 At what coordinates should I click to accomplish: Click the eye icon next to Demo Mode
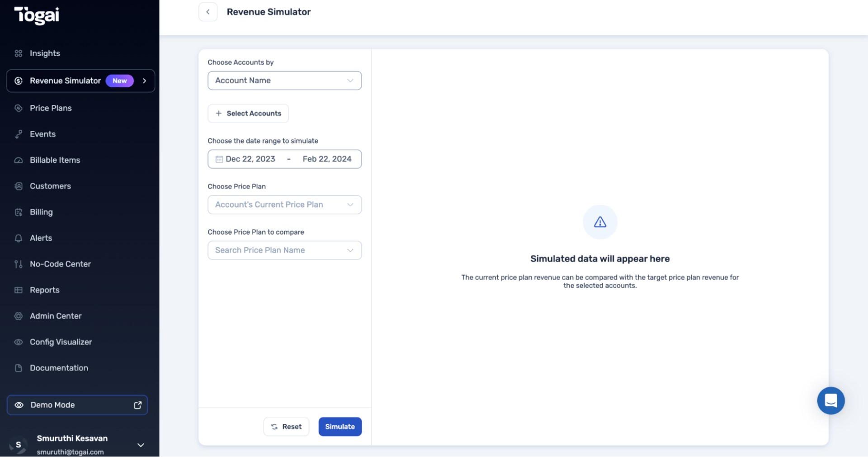coord(19,405)
